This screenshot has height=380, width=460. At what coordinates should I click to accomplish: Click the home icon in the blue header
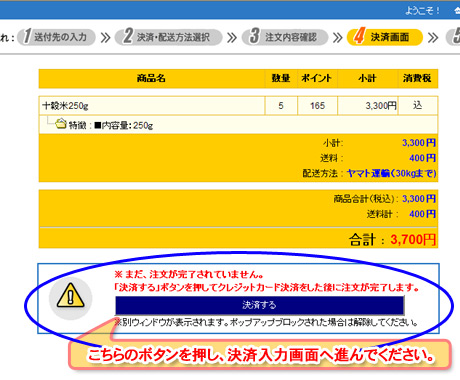coord(457,11)
